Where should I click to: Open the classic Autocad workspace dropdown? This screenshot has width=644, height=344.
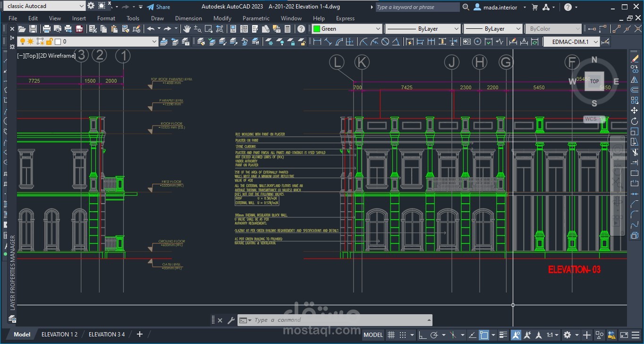point(81,6)
